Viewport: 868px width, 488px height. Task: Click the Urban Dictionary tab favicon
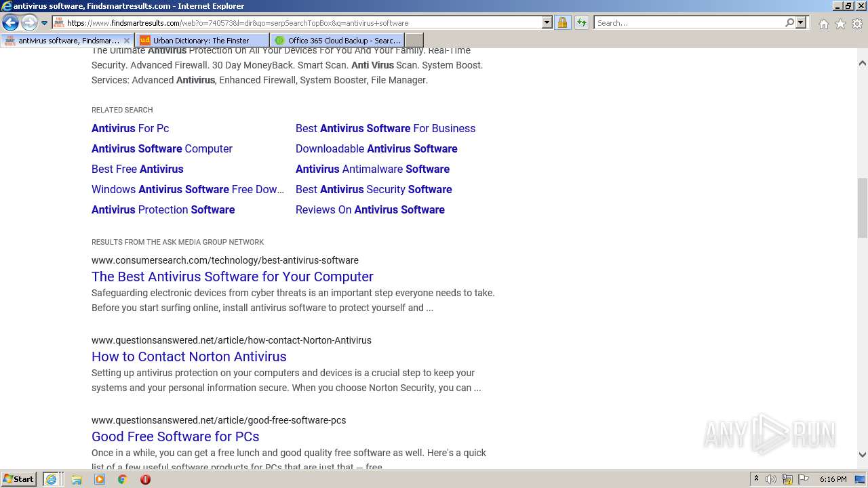[x=145, y=41]
